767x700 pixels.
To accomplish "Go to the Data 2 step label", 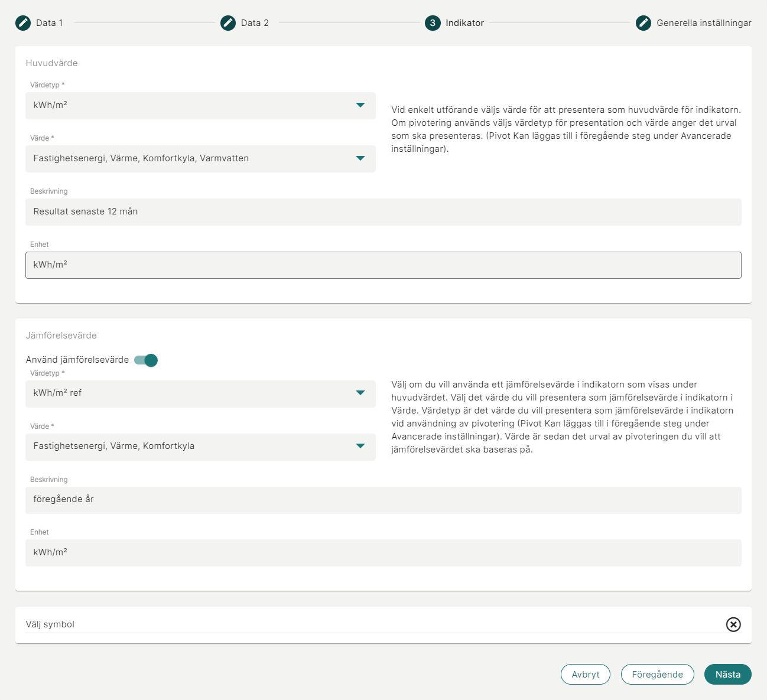I will (x=255, y=23).
